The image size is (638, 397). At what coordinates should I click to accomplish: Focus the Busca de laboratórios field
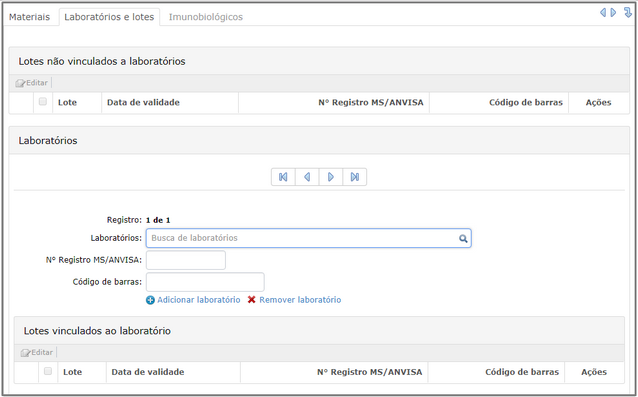pos(309,238)
